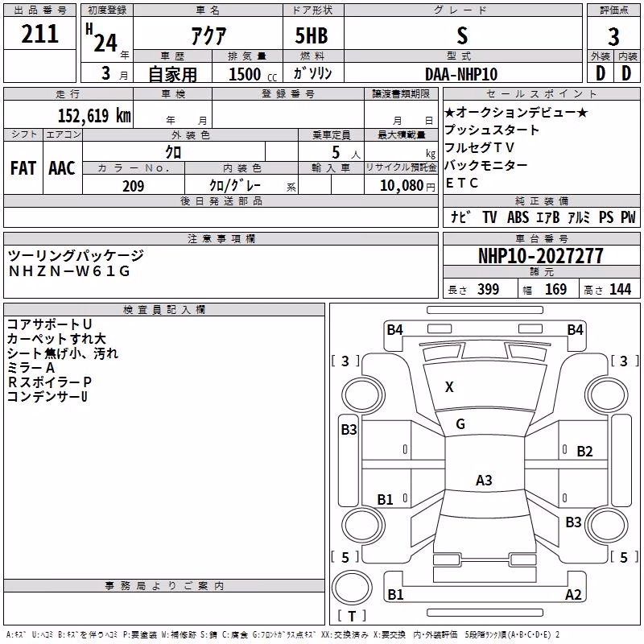
Task: Select the fuel type "ガソリン"
Action: pos(312,73)
